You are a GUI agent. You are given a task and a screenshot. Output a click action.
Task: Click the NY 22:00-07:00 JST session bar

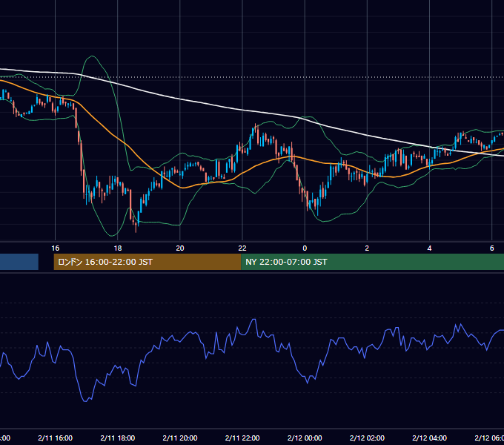coord(372,262)
